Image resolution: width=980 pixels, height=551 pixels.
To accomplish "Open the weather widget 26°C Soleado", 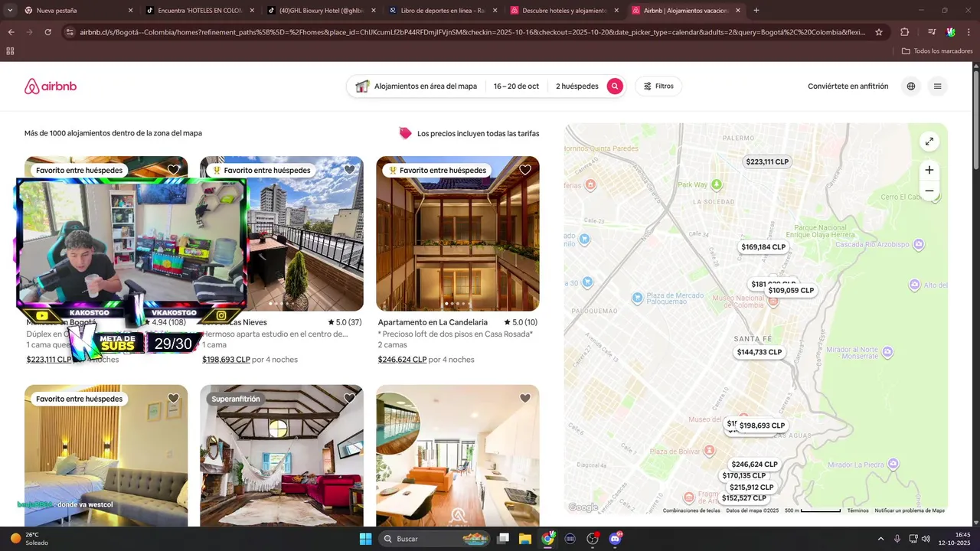I will pyautogui.click(x=29, y=539).
